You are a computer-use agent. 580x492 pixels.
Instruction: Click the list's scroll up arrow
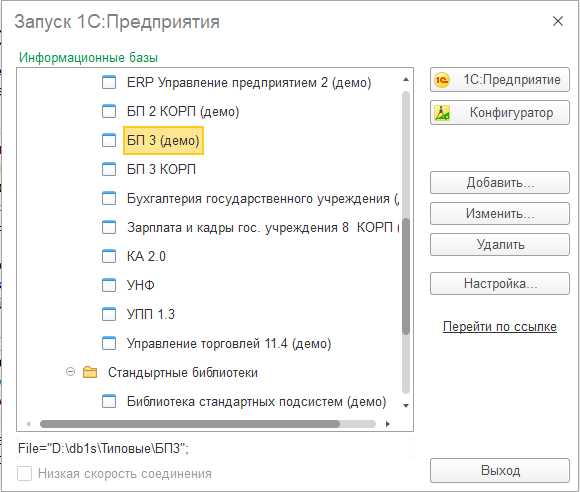pos(406,80)
